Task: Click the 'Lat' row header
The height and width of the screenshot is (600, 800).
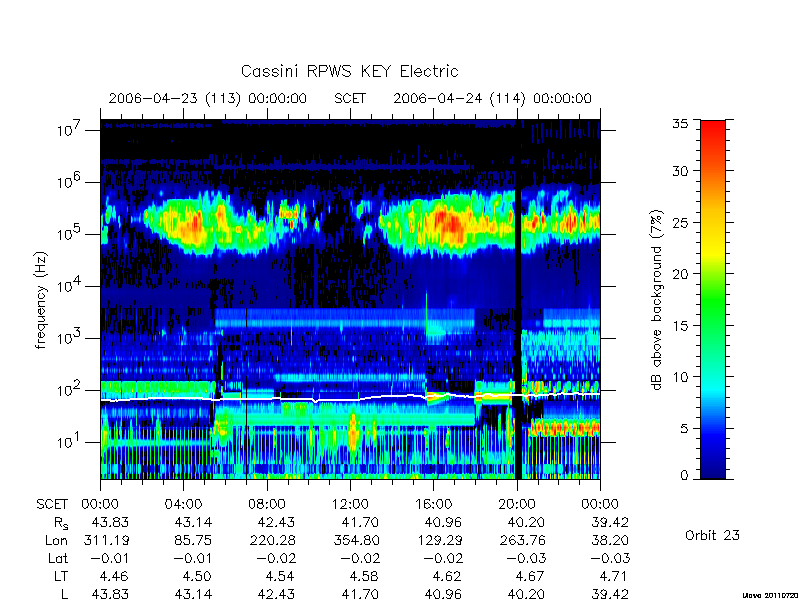Action: click(x=58, y=559)
